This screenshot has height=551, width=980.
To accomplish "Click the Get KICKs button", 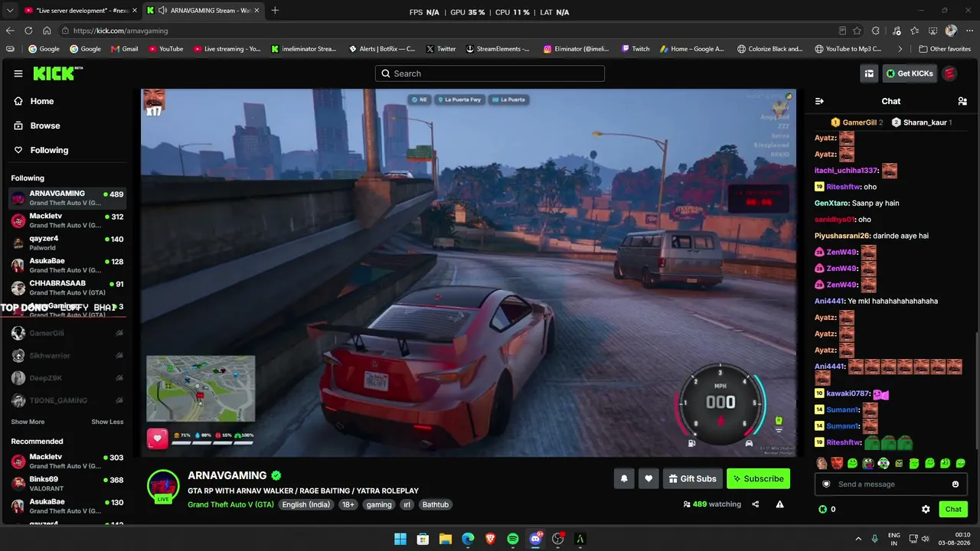I will click(x=910, y=73).
